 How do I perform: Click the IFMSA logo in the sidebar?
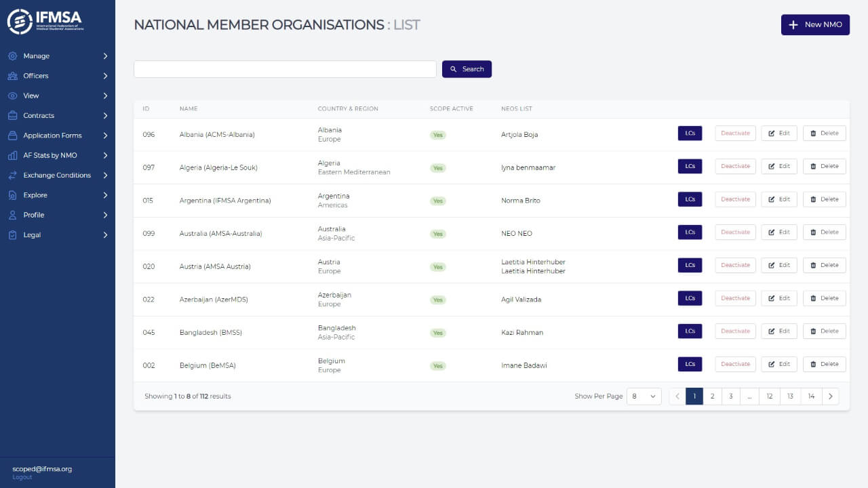pyautogui.click(x=46, y=22)
